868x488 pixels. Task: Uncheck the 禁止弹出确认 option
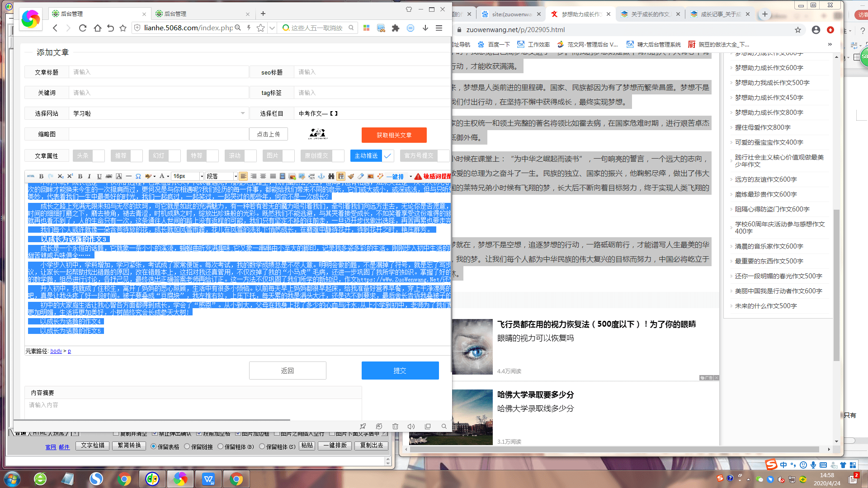(155, 434)
